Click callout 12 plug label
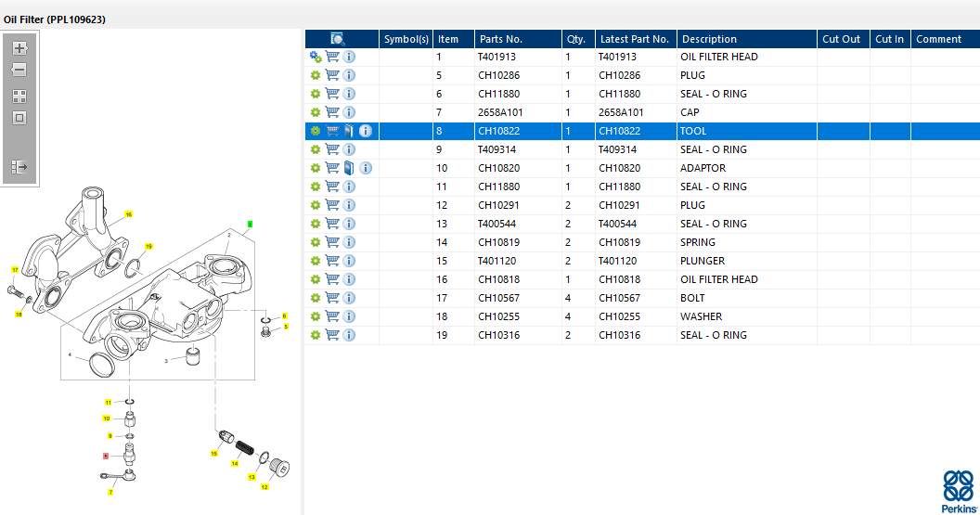Image resolution: width=980 pixels, height=515 pixels. pyautogui.click(x=264, y=487)
